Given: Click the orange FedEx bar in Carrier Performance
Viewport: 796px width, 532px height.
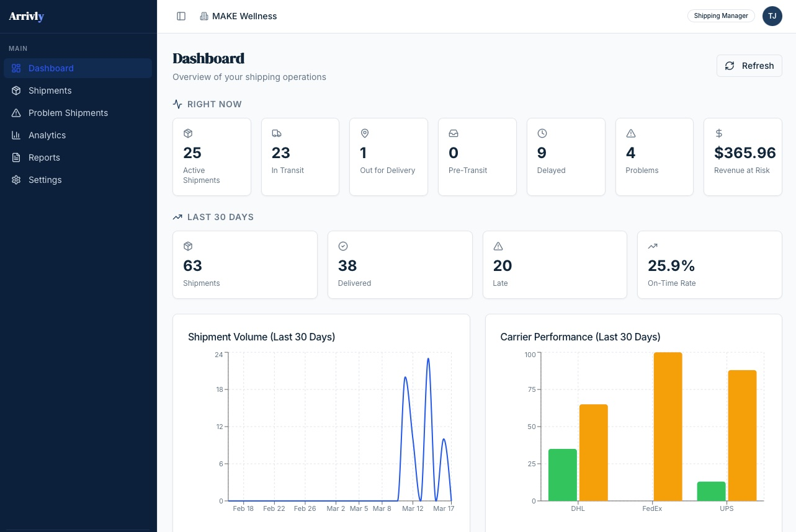Looking at the screenshot, I should pyautogui.click(x=668, y=427).
